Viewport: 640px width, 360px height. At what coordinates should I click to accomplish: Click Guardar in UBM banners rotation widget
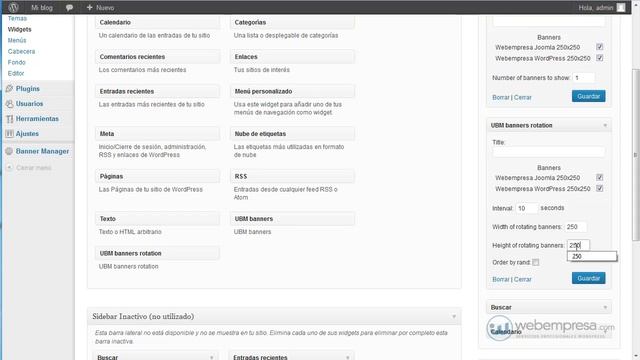tap(588, 278)
